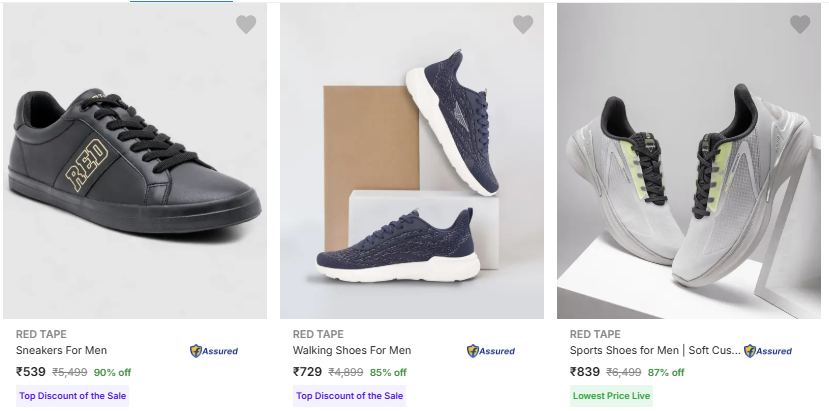Wishlist the black Sneakers For Men
Screen dimensions: 829x411
pyautogui.click(x=246, y=25)
